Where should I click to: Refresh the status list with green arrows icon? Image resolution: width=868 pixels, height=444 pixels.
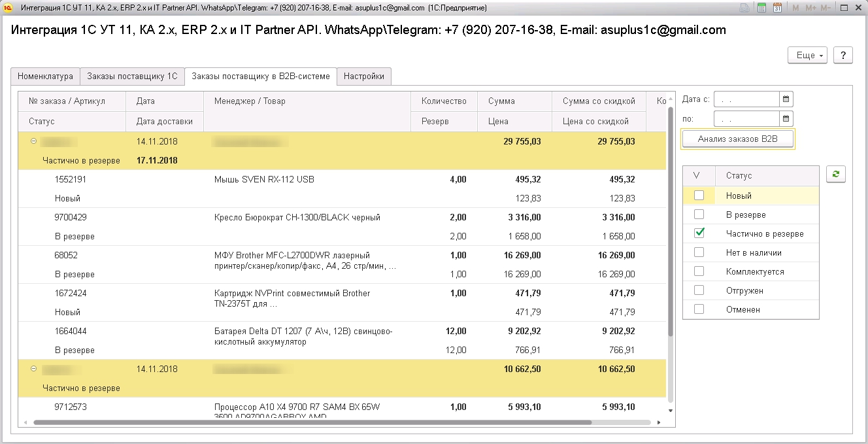click(836, 175)
